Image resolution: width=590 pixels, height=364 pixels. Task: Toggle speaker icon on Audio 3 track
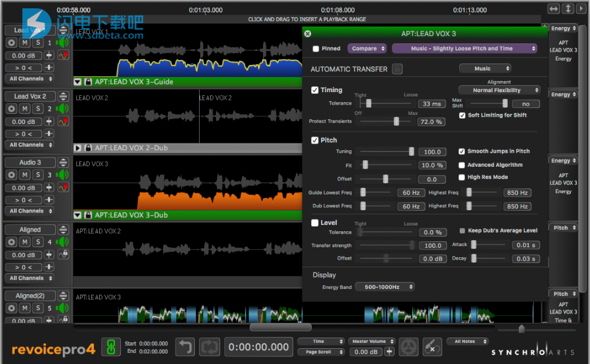[x=62, y=175]
